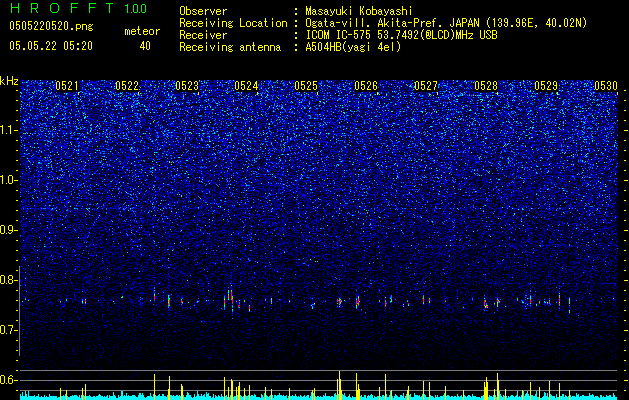This screenshot has width=629, height=400.
Task: Click the "meteor" label
Action: (x=142, y=31)
